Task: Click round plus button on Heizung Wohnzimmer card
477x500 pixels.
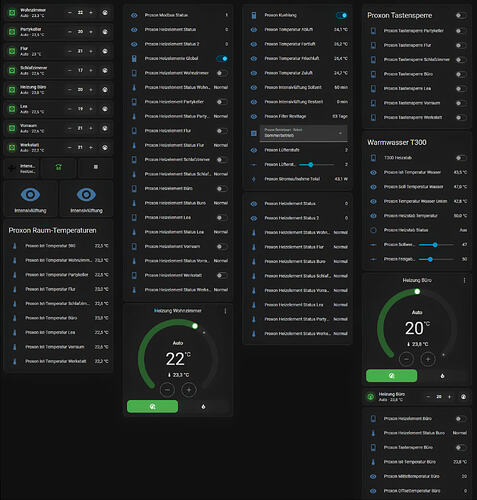Action: pos(189,390)
